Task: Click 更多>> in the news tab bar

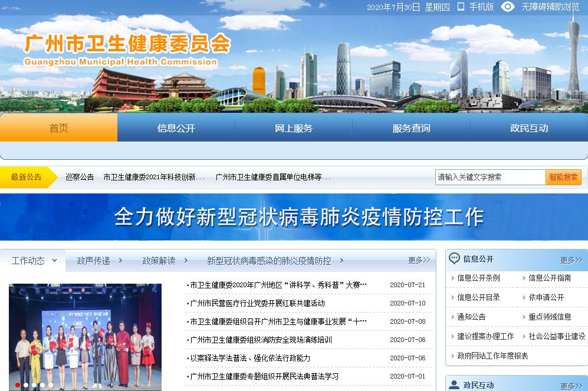Action: coord(419,260)
